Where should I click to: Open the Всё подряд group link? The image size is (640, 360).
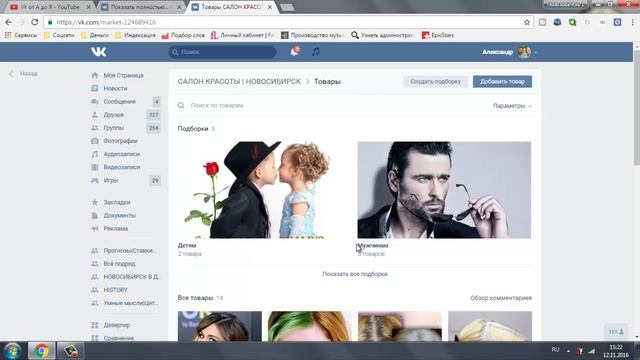[119, 264]
